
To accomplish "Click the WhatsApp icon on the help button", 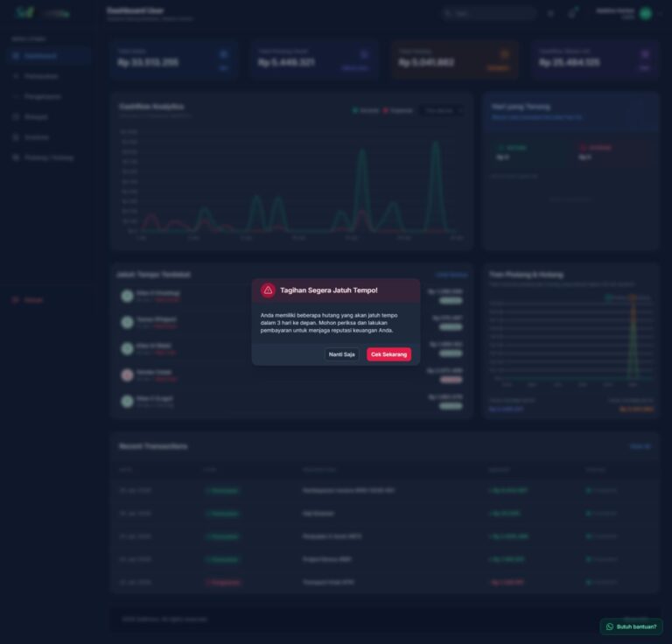I will (x=610, y=626).
